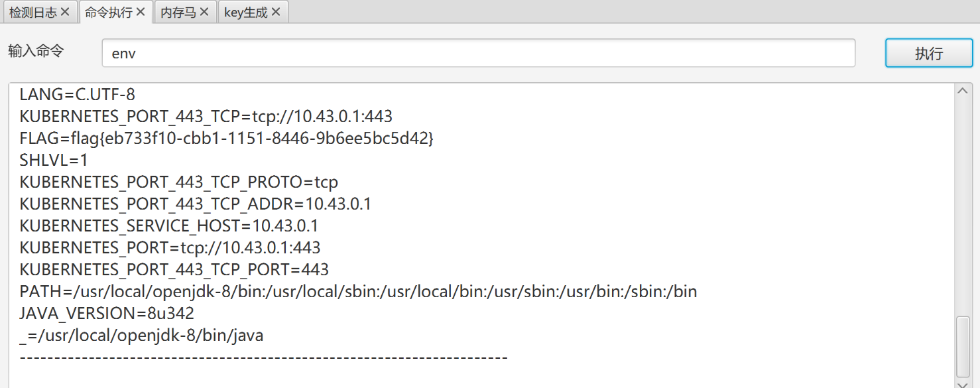Click the vertical scrollbar thumb

[963, 346]
